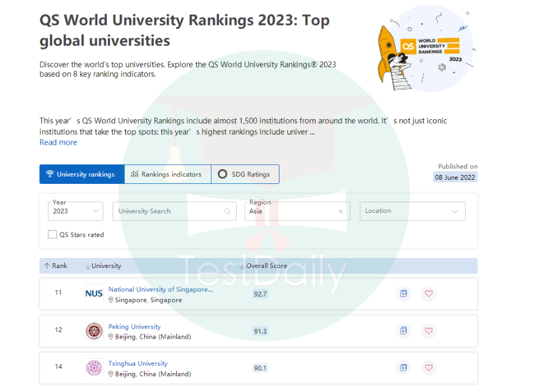Select the University rankings tab

pos(81,174)
